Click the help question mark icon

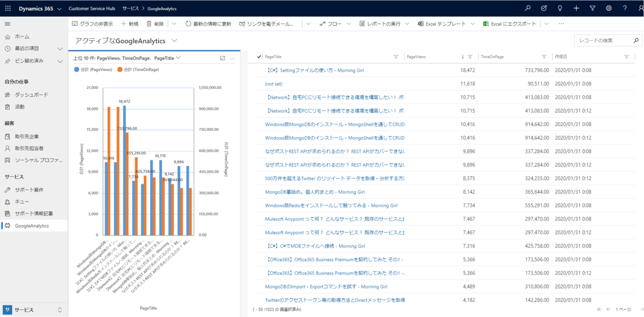point(625,9)
